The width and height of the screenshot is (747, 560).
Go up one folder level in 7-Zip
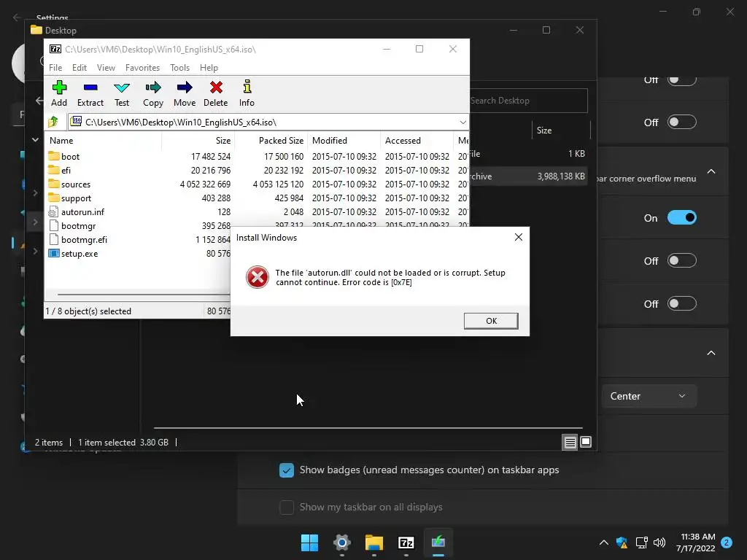point(53,122)
